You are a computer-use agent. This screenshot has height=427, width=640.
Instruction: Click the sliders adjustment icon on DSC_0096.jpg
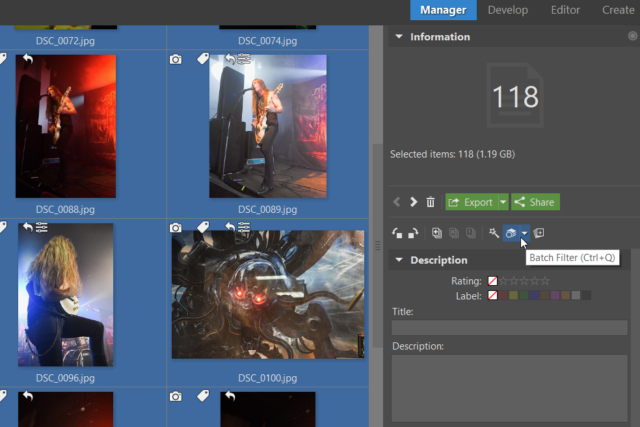tap(42, 227)
